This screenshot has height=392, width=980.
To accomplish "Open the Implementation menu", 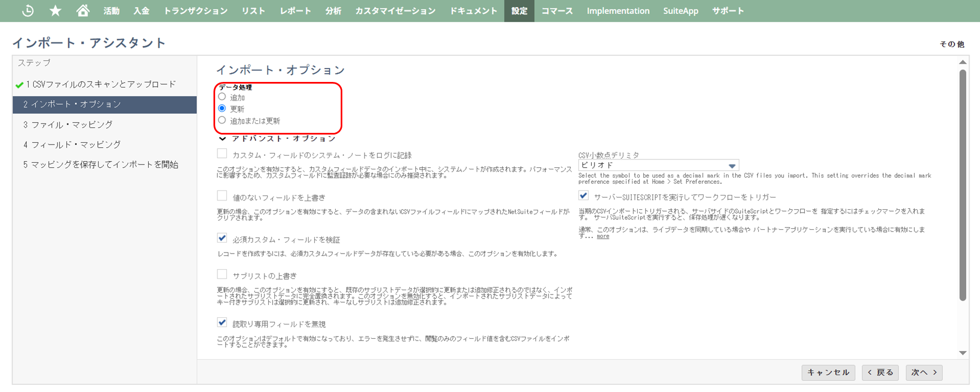I will pyautogui.click(x=618, y=11).
